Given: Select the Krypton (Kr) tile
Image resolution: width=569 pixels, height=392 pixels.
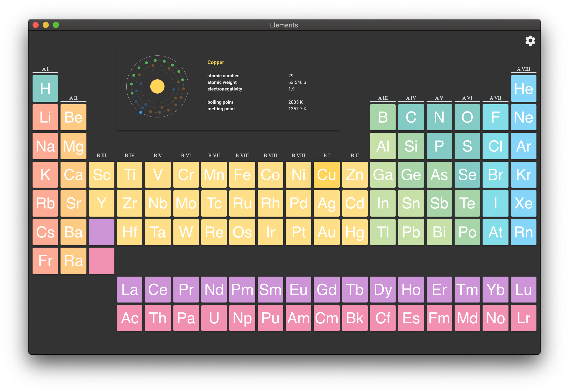Looking at the screenshot, I should point(523,175).
